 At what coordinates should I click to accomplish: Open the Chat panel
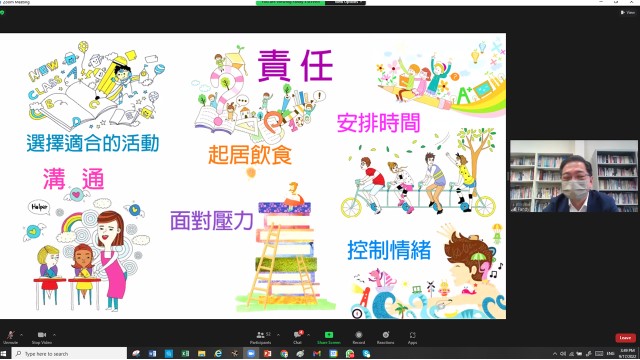click(298, 337)
